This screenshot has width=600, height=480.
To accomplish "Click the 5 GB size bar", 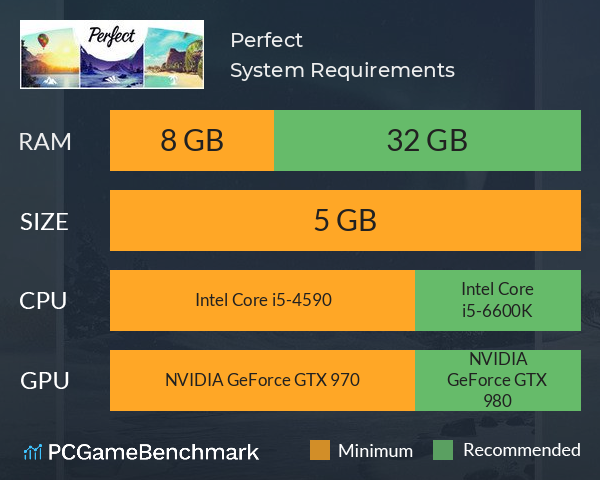I will [x=345, y=220].
